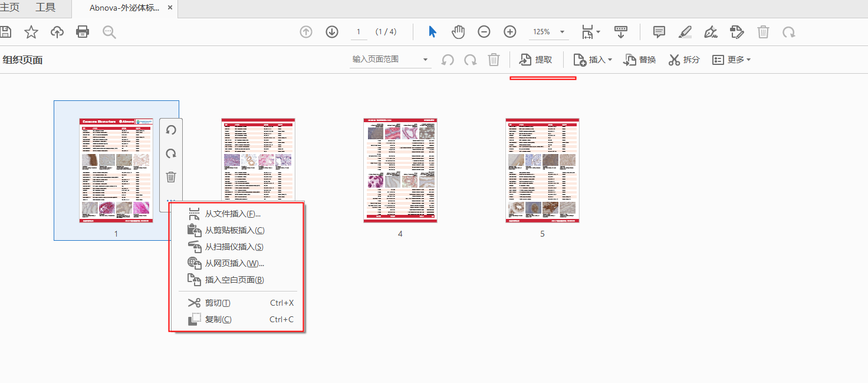Go to next page arrow
Image resolution: width=868 pixels, height=383 pixels.
coord(332,32)
